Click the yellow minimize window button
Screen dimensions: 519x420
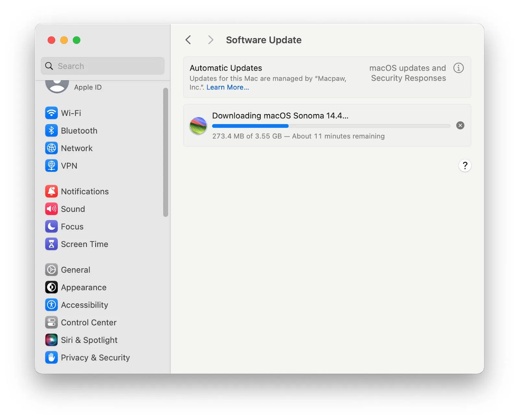pos(64,40)
